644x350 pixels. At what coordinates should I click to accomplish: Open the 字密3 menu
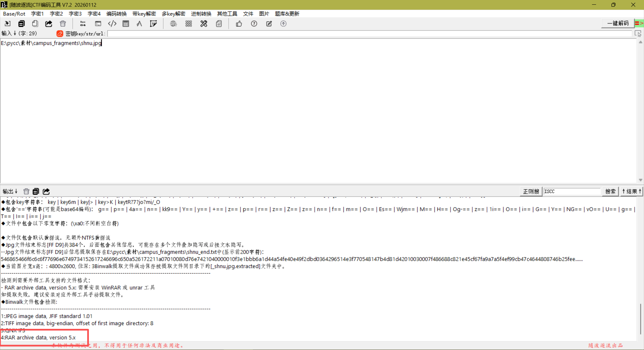pos(75,14)
